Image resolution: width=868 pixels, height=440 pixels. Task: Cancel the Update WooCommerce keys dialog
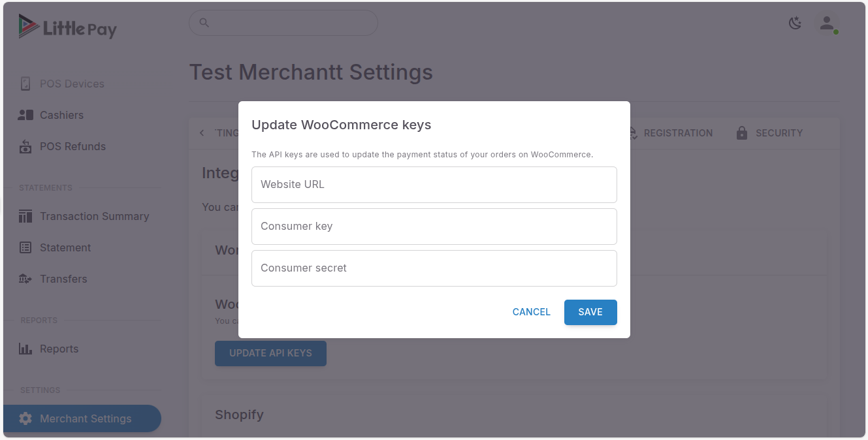coord(531,312)
